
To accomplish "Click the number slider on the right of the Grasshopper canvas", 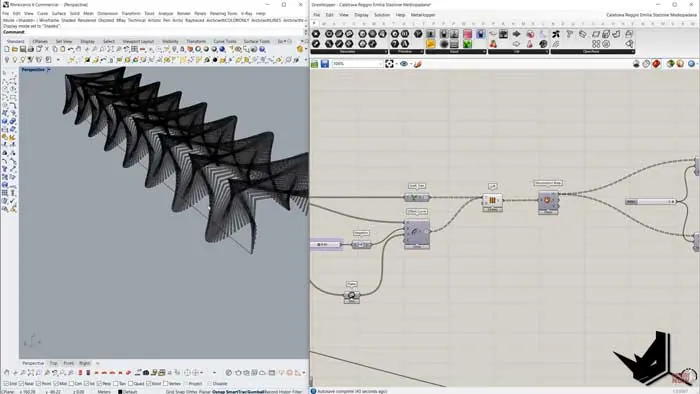I will pyautogui.click(x=651, y=202).
